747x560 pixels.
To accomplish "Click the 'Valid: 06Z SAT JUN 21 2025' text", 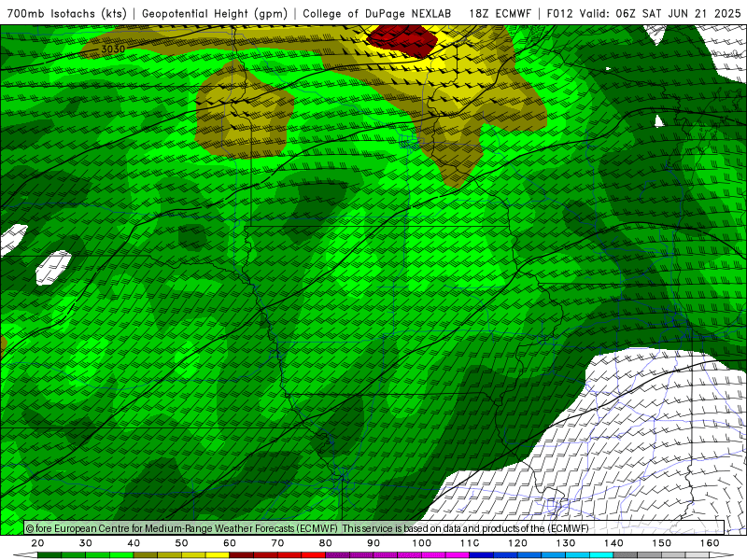I will 660,13.
